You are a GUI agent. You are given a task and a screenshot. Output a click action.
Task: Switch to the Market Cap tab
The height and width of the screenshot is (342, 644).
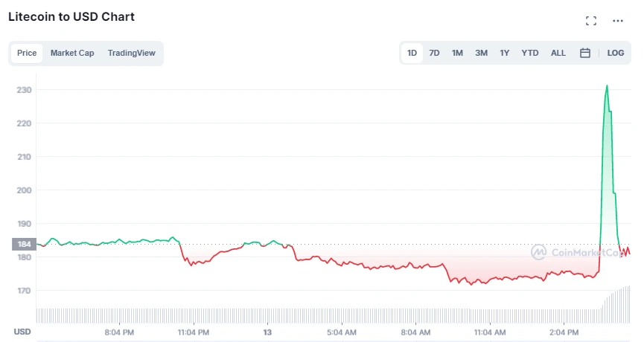pyautogui.click(x=72, y=53)
